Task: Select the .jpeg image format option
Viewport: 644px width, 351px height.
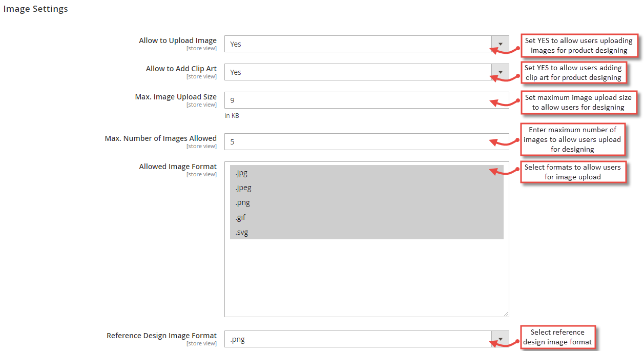Action: point(366,188)
